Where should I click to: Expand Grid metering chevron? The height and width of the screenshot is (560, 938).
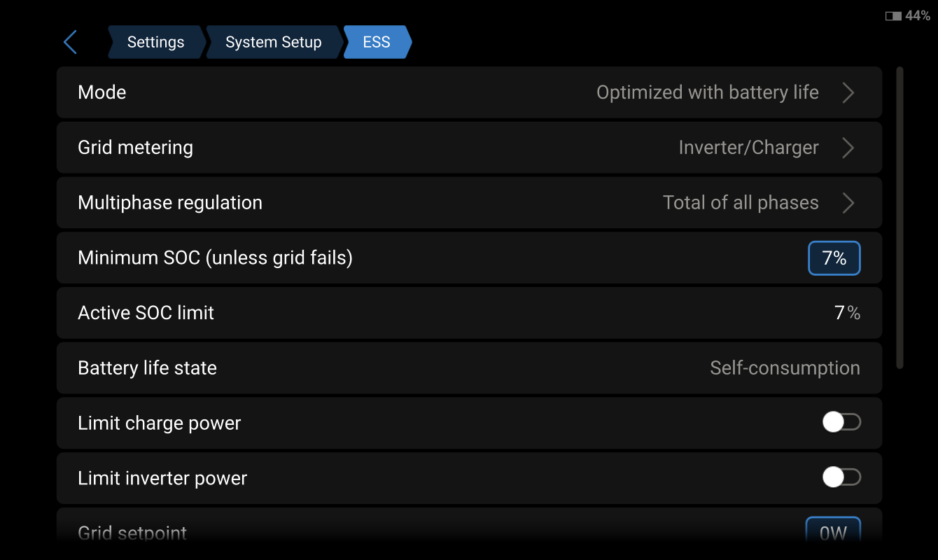(848, 148)
